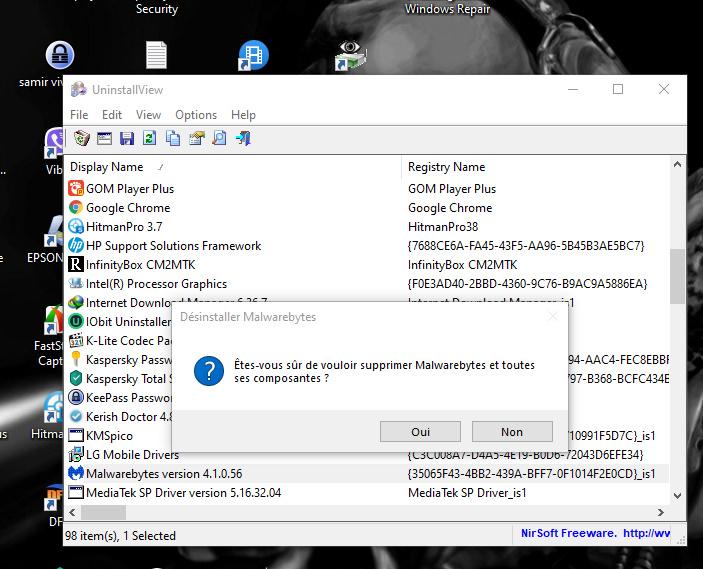Screen dimensions: 703x569
Task: Click the LG Mobile Drivers row icon
Action: tap(76, 454)
